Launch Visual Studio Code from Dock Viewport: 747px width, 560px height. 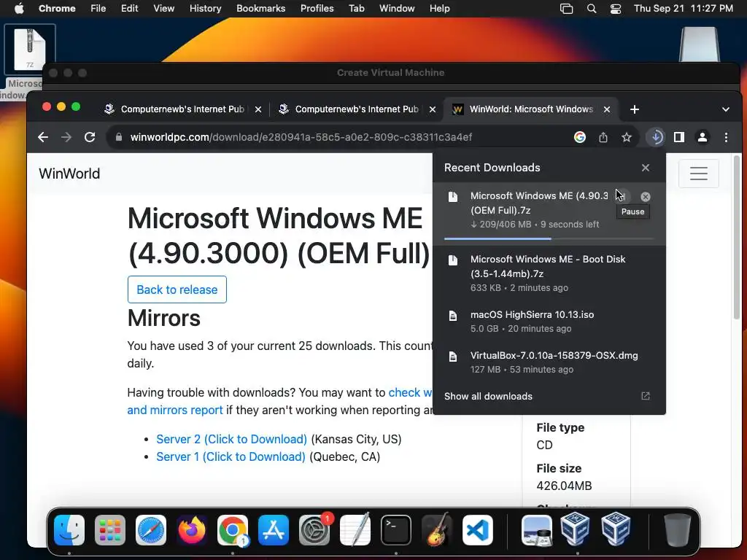477,530
